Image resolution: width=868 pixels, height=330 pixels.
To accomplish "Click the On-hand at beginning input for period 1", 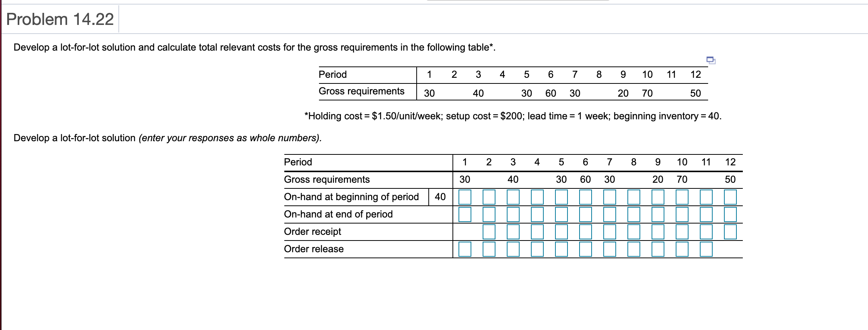I will click(x=465, y=196).
